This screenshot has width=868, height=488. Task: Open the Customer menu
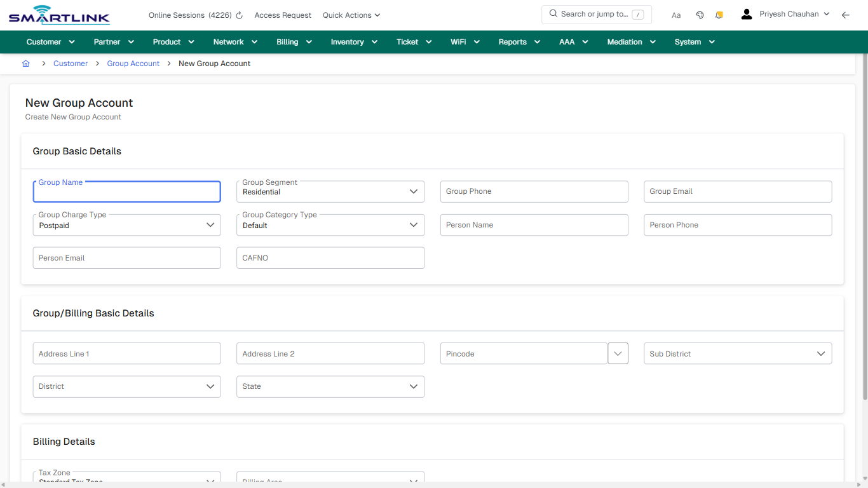[x=45, y=41]
